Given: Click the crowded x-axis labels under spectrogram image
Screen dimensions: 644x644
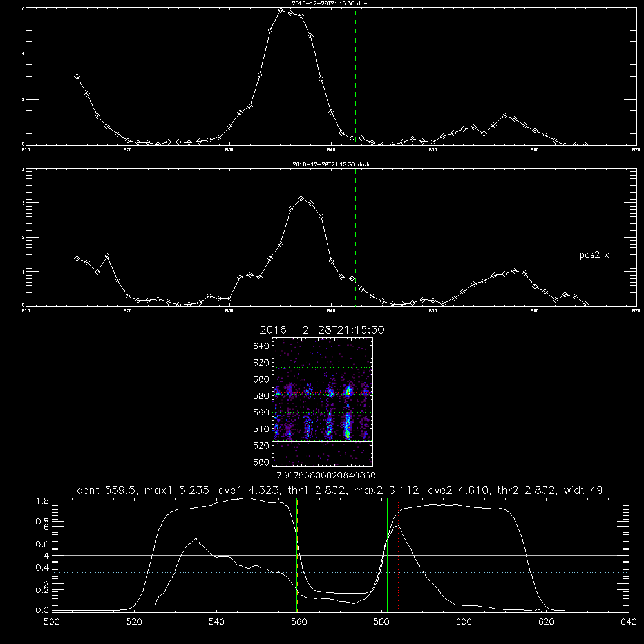Looking at the screenshot, I should (x=327, y=476).
